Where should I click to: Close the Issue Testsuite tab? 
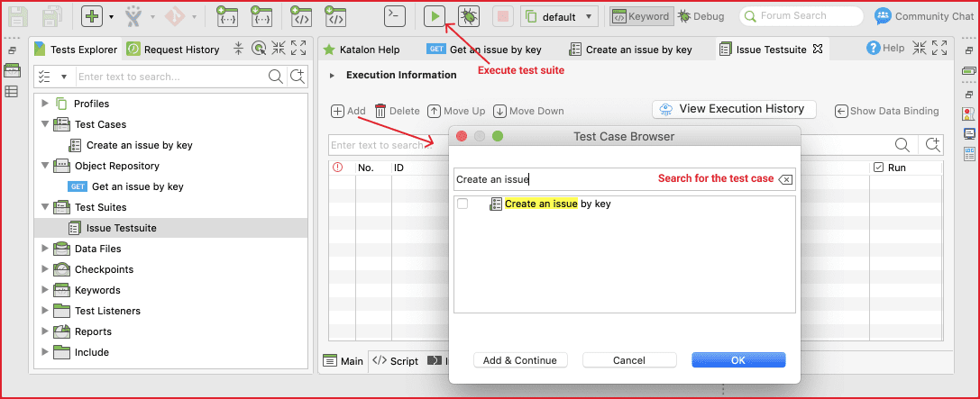pos(817,49)
